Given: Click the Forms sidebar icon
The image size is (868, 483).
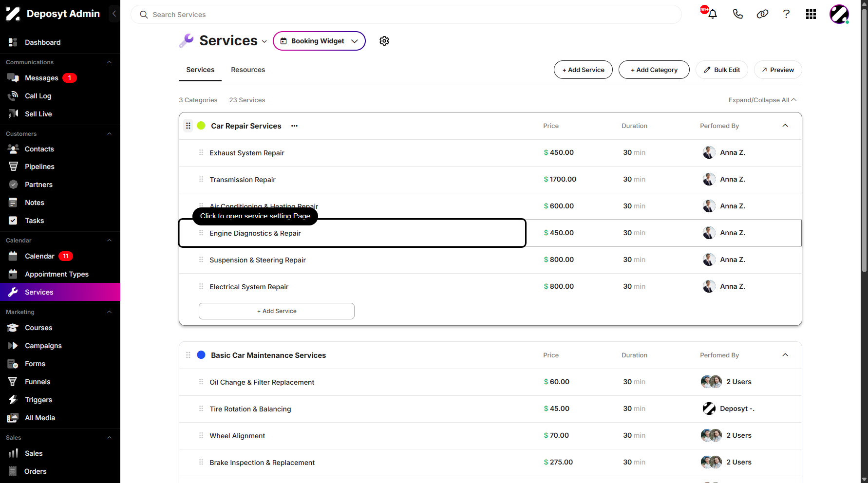Looking at the screenshot, I should (x=13, y=364).
